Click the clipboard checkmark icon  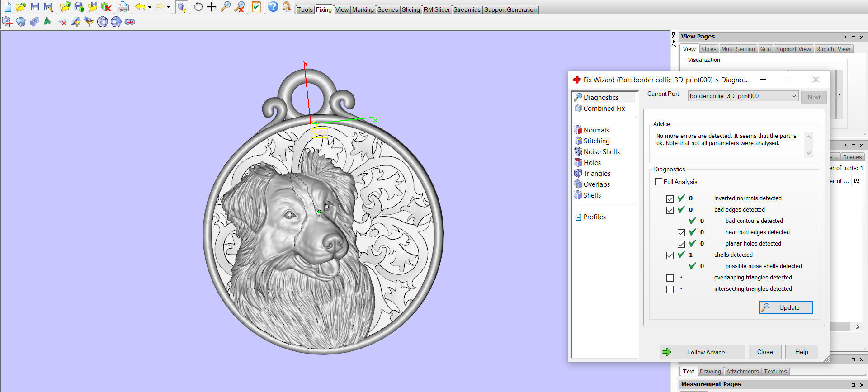point(256,7)
